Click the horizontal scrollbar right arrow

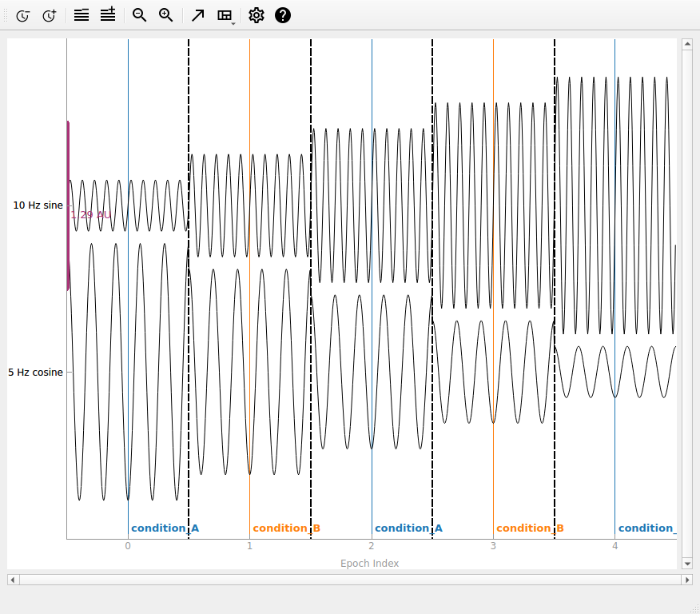pyautogui.click(x=687, y=580)
